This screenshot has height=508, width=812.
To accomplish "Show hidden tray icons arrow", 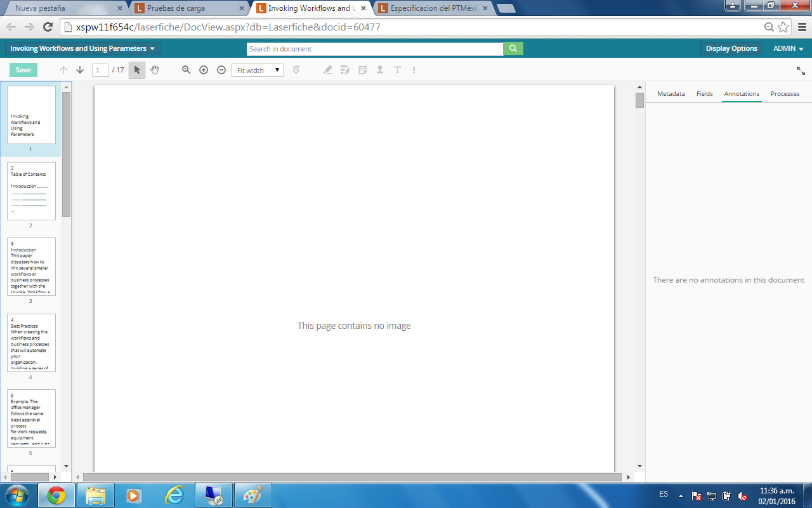I will [x=681, y=495].
